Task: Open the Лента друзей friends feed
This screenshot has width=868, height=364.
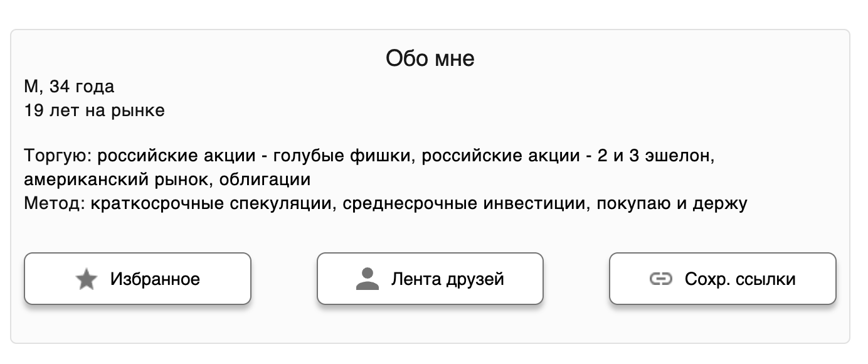Action: pos(430,279)
